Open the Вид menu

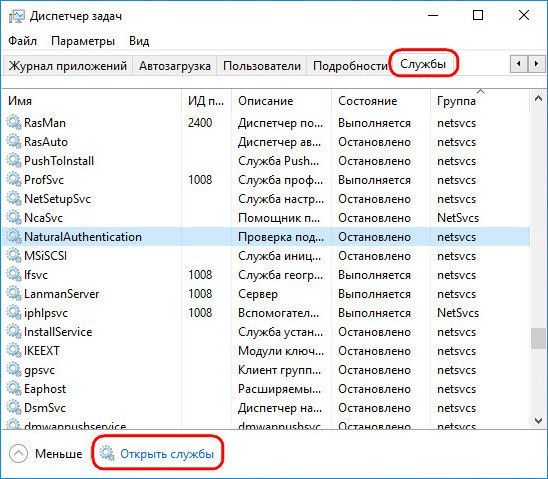[139, 41]
